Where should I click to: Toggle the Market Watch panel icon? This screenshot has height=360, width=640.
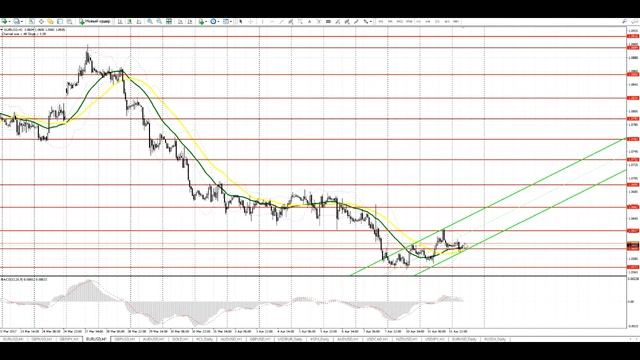pyautogui.click(x=31, y=21)
